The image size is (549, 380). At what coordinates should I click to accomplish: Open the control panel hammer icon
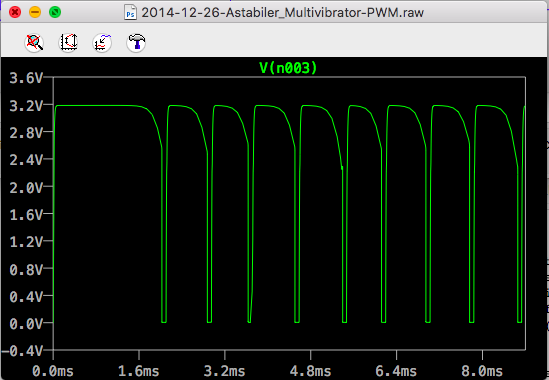click(x=136, y=43)
